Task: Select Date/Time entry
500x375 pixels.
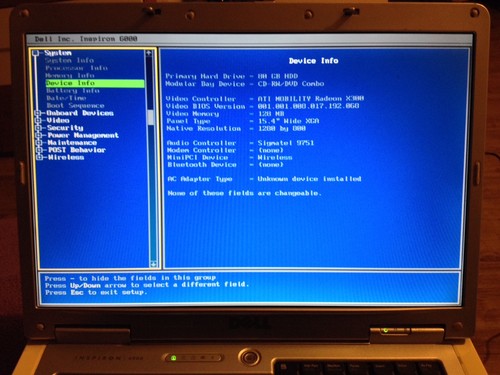Action: coord(66,98)
